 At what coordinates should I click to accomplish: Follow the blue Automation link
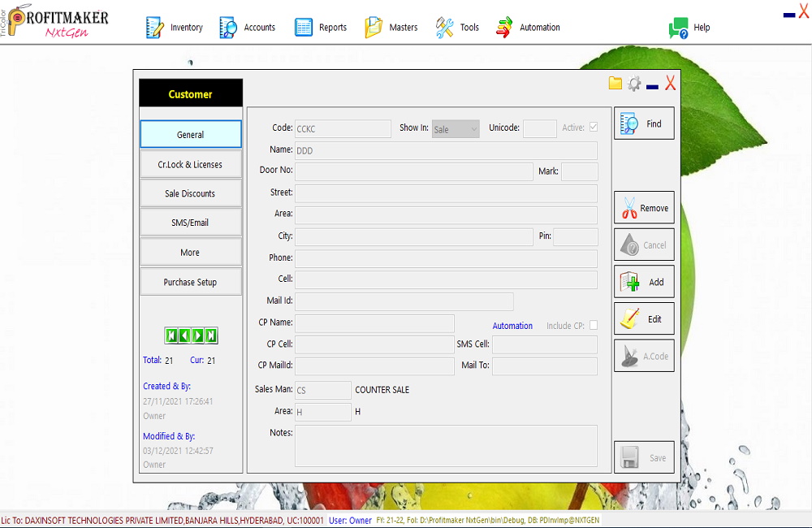(512, 326)
